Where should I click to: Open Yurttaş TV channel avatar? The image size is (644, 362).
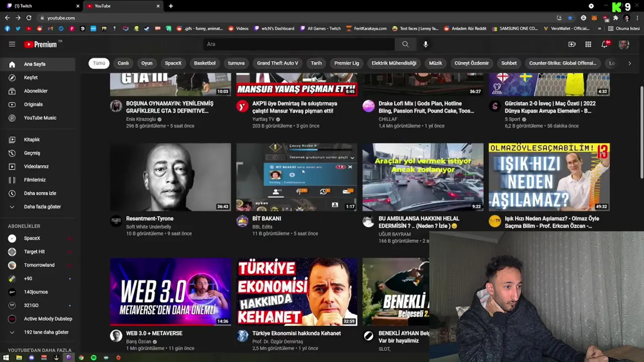(x=243, y=106)
